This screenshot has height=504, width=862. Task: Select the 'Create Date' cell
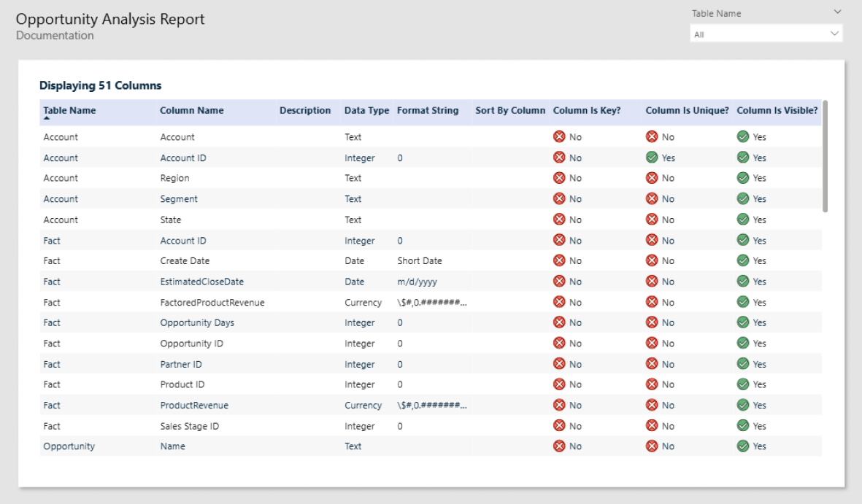coord(185,260)
